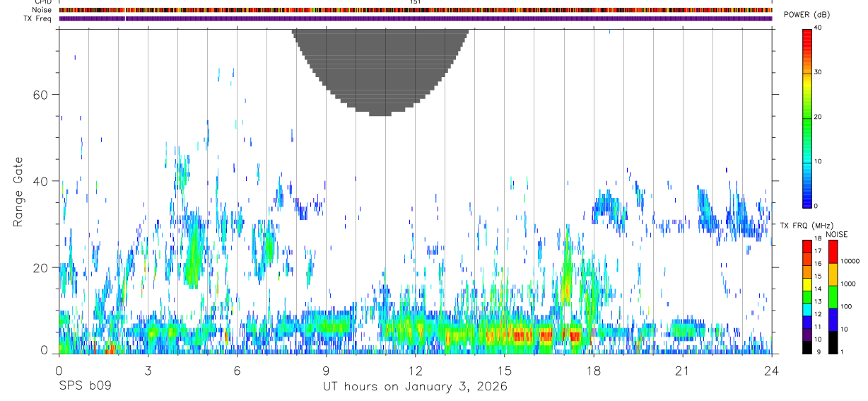Click the POWER (dB) colorbar title
Screen dimensions: 868x401
[x=807, y=14]
